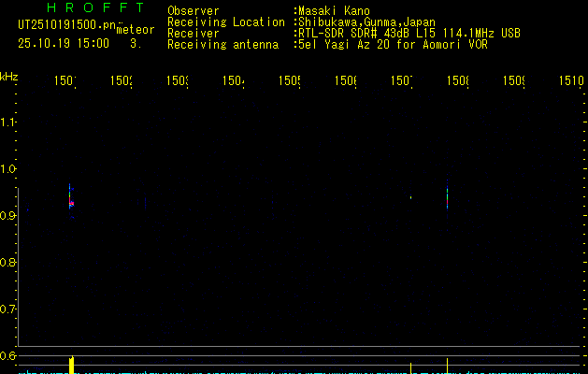Click the Receiver field label
The image size is (588, 374).
(x=194, y=34)
